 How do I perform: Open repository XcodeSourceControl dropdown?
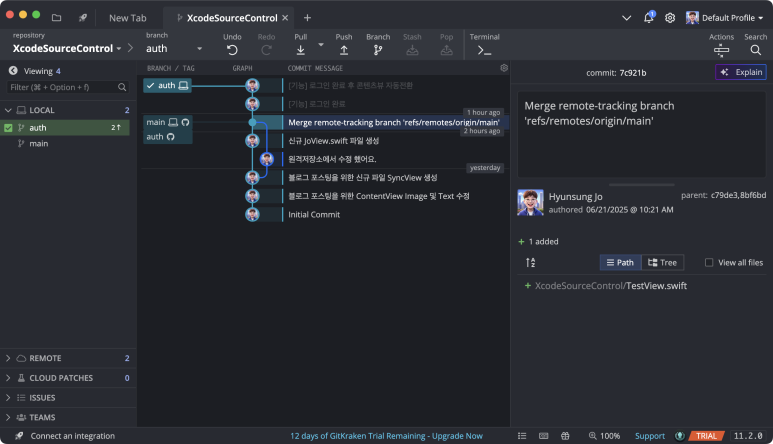(67, 48)
